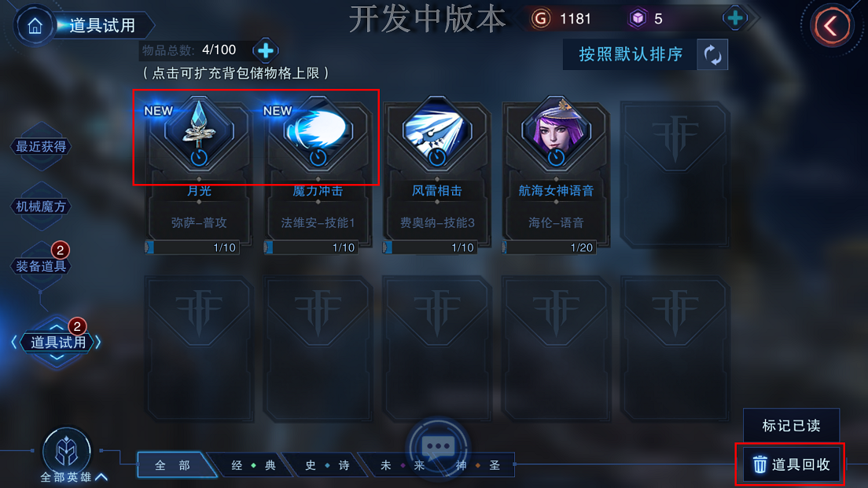Click the red back arrow button
Image resolution: width=868 pixels, height=488 pixels.
pyautogui.click(x=831, y=26)
